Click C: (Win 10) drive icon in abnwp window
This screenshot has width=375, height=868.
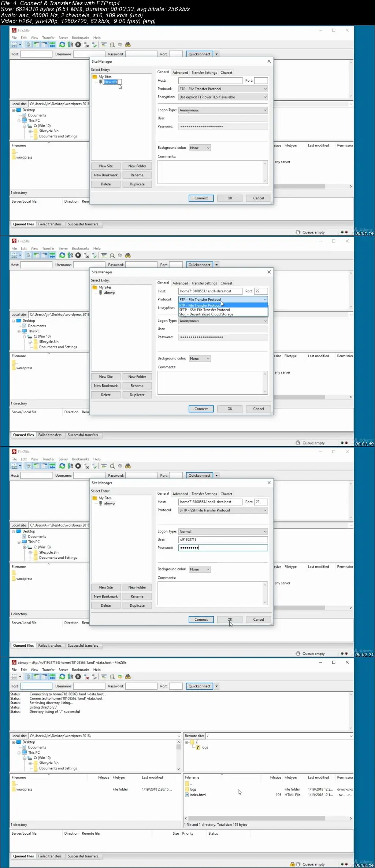tap(30, 758)
